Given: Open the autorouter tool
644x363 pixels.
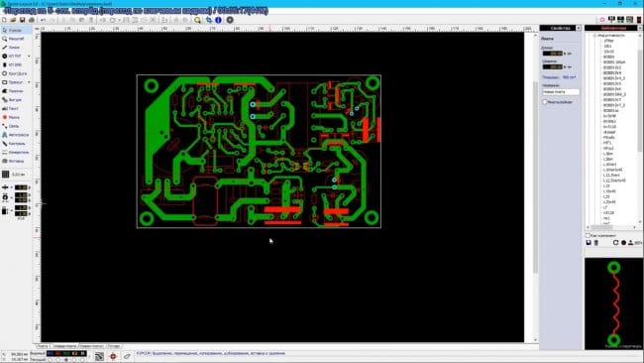Looking at the screenshot, I should point(15,135).
